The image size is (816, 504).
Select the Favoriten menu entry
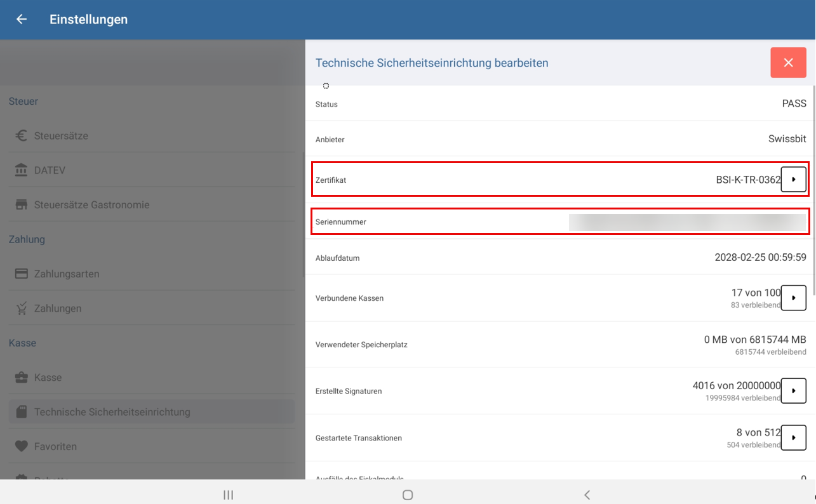pyautogui.click(x=55, y=447)
